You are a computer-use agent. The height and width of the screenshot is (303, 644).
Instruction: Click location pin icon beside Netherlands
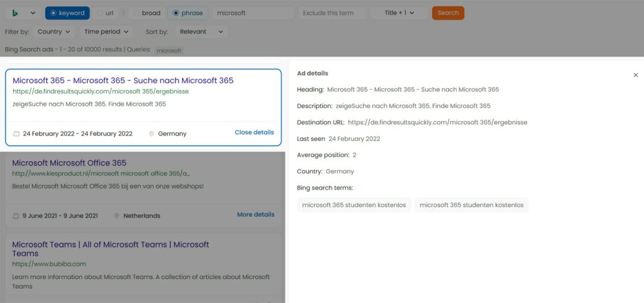pos(116,216)
